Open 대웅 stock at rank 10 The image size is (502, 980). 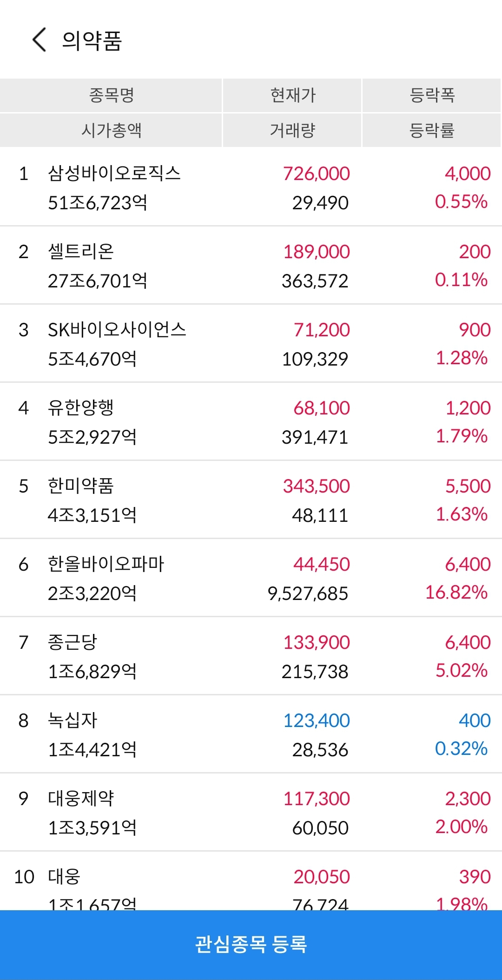point(251,881)
